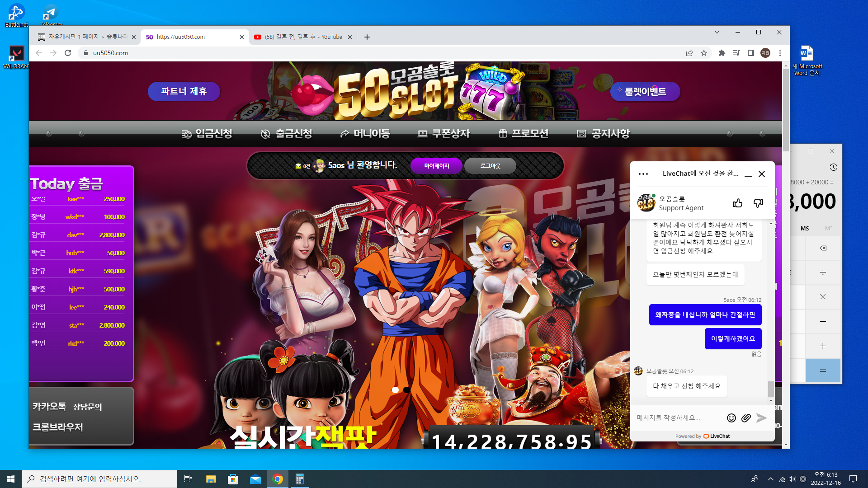Screen dimensions: 868x488
Task: Click the LiveChat conversation scrollbar
Action: [771, 389]
